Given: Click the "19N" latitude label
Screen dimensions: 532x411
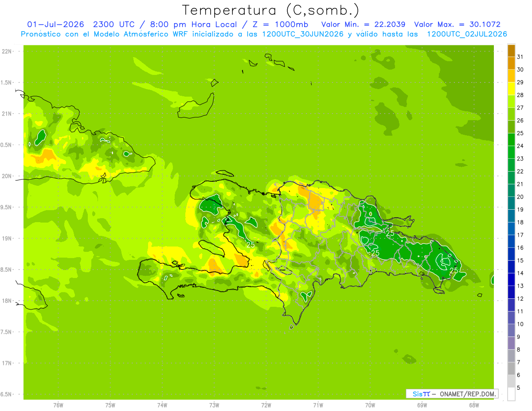Looking at the screenshot, I should [x=7, y=239].
